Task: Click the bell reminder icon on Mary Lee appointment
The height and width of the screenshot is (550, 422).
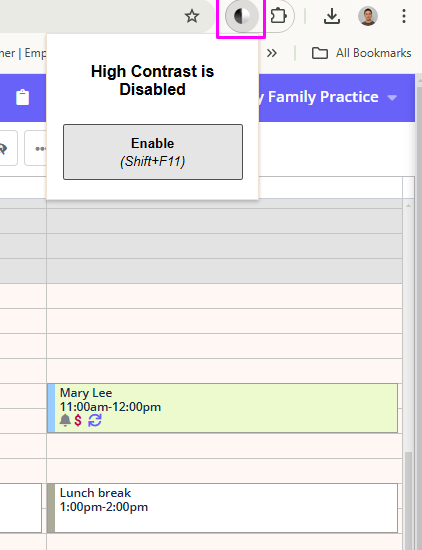Action: tap(65, 420)
